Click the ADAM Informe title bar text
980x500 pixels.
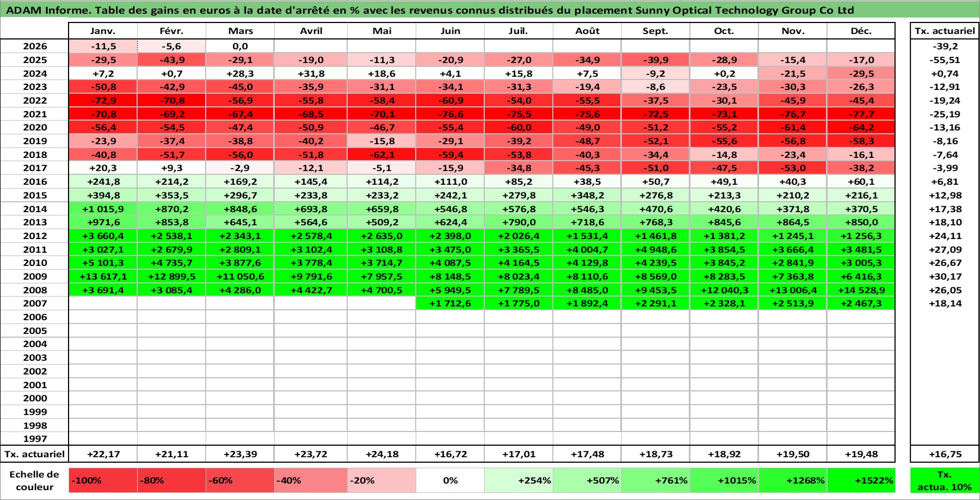click(x=429, y=10)
